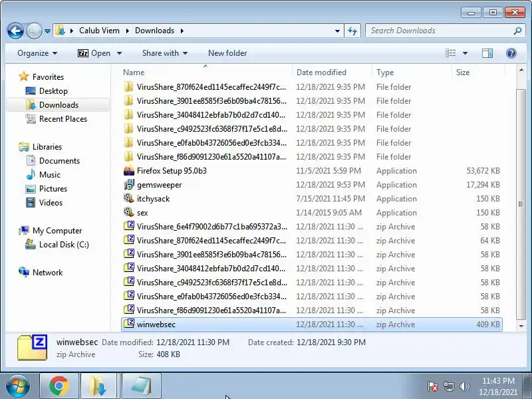Open the Pictures library

[x=53, y=188]
